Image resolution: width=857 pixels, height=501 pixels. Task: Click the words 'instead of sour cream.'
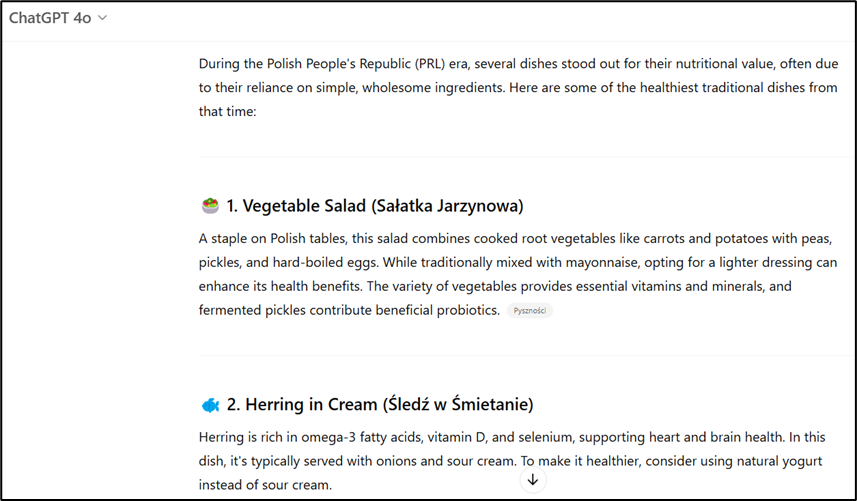(x=265, y=485)
